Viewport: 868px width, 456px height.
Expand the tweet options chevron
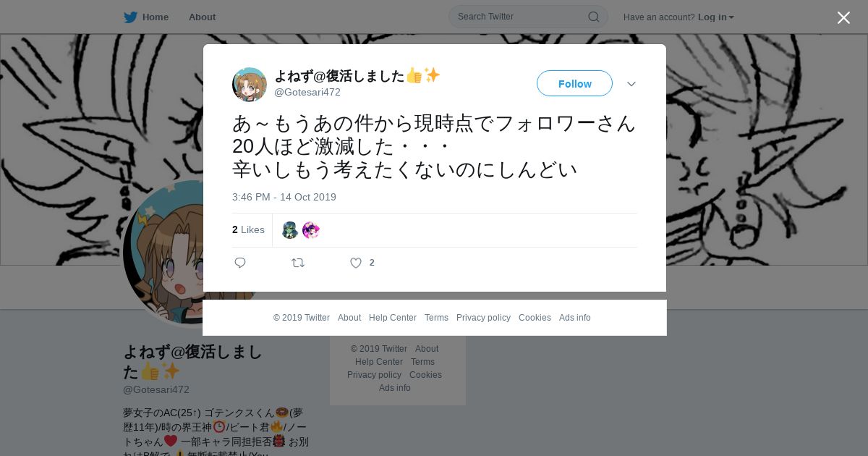tap(631, 84)
